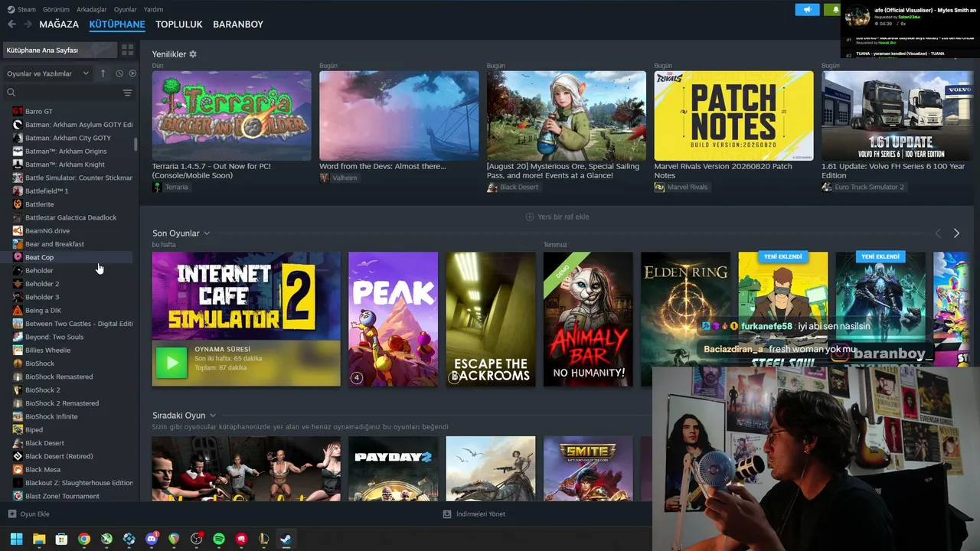Show next recent games with right arrow
Image resolution: width=980 pixels, height=551 pixels.
click(x=956, y=233)
